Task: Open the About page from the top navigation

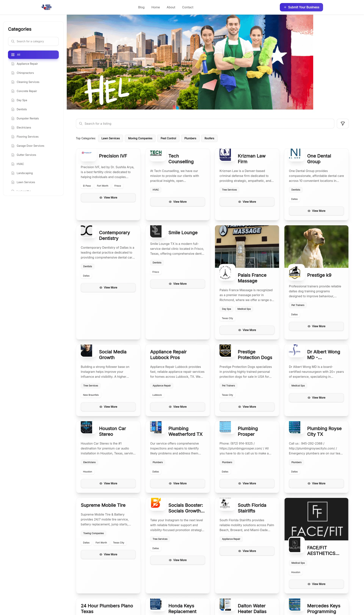Action: click(171, 7)
